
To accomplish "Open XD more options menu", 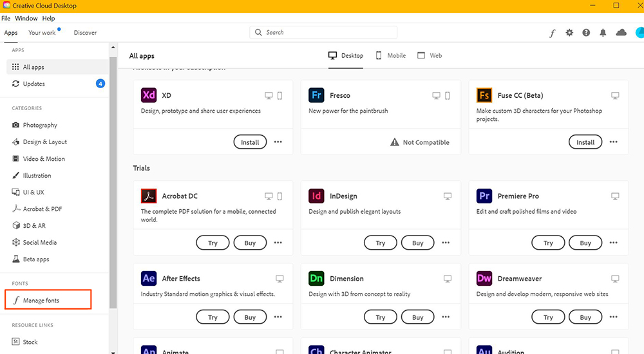I will pyautogui.click(x=278, y=142).
